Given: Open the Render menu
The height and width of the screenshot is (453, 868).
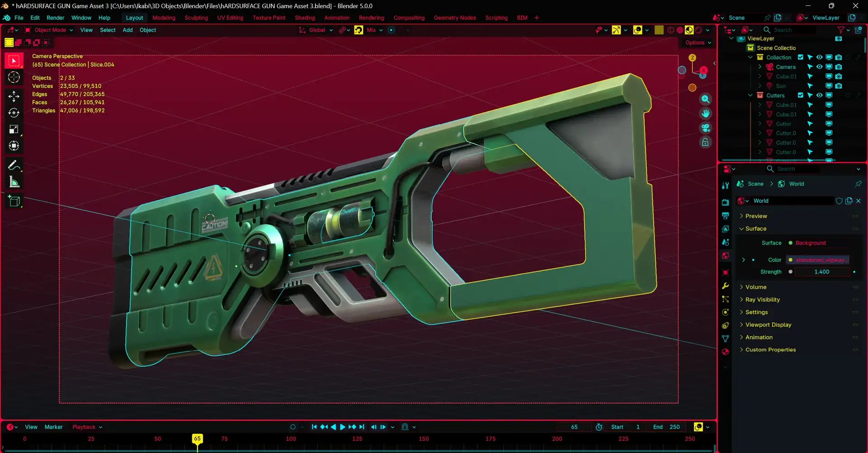Looking at the screenshot, I should pos(55,18).
